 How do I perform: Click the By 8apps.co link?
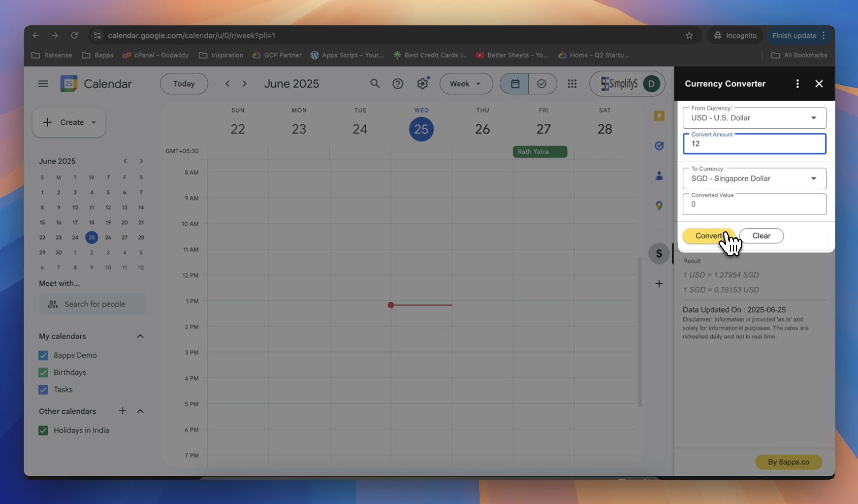788,462
